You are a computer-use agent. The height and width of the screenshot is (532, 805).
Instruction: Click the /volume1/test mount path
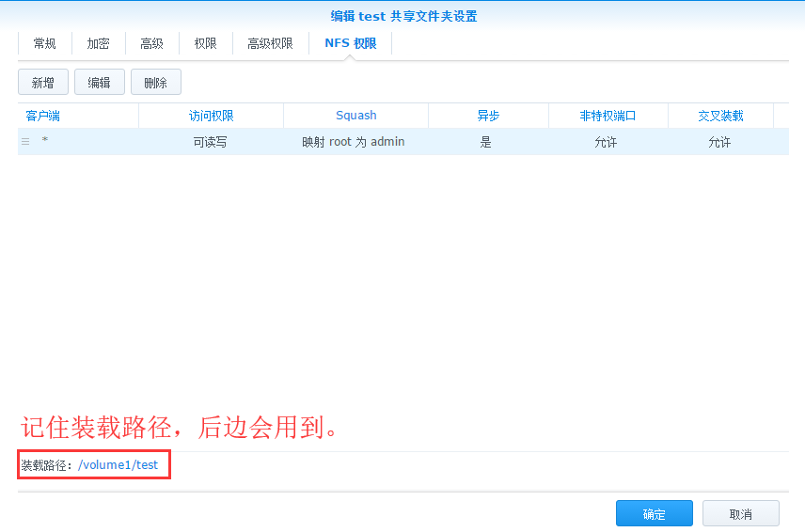coord(118,464)
